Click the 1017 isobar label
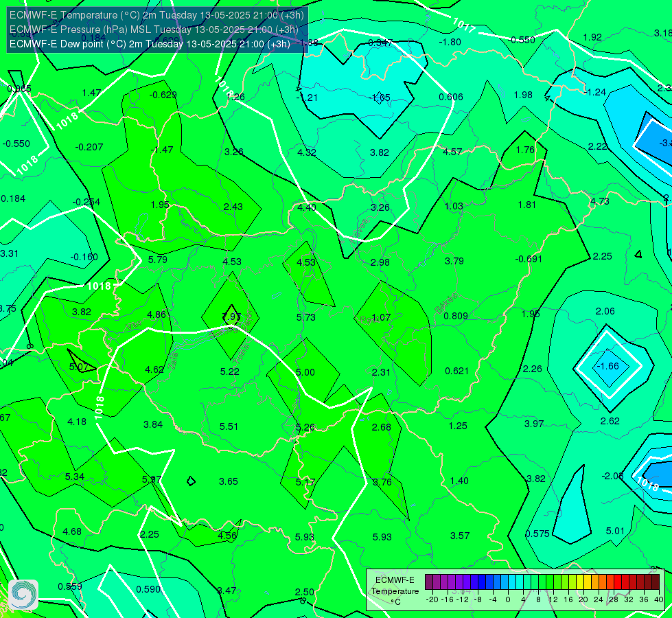This screenshot has width=672, height=618. (x=464, y=25)
